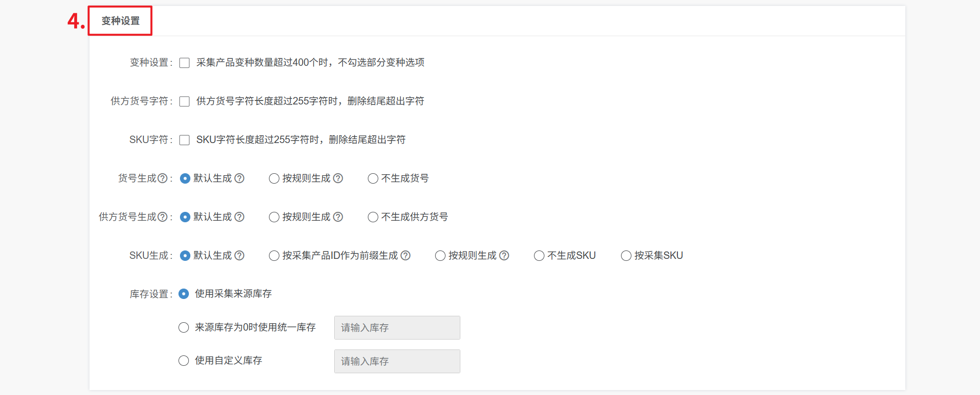Image resolution: width=980 pixels, height=395 pixels.
Task: Click help icon after 供方货号生成 按规则生成 option
Action: pyautogui.click(x=338, y=217)
